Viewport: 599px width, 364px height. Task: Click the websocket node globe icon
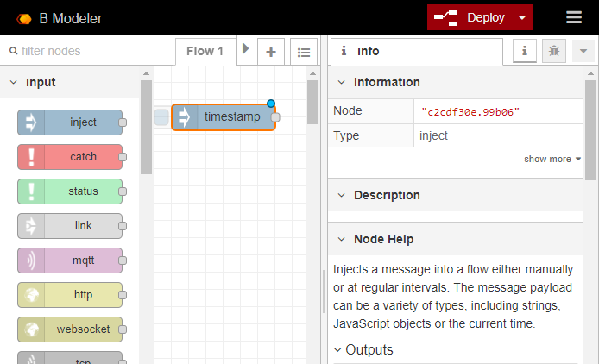click(x=31, y=329)
